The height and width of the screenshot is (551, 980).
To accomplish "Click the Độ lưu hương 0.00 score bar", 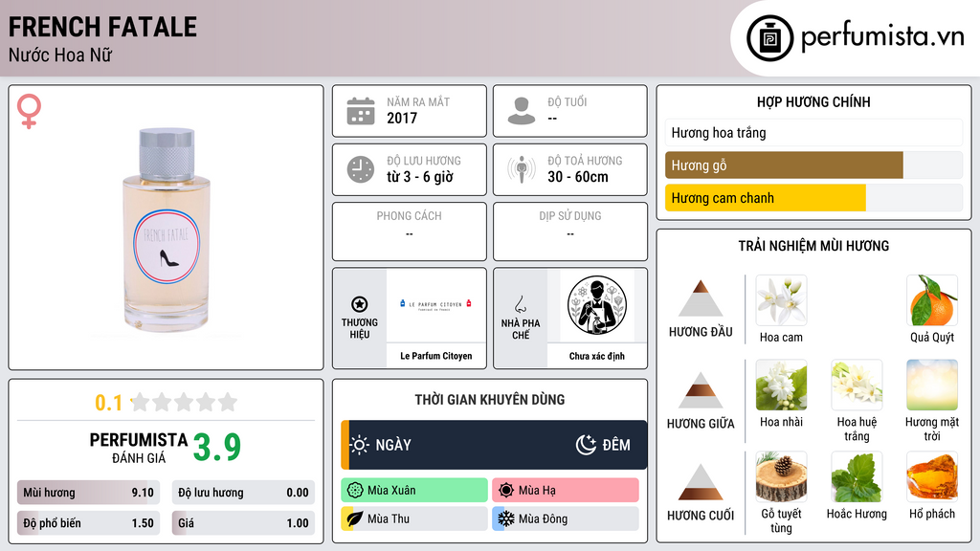I will (243, 493).
